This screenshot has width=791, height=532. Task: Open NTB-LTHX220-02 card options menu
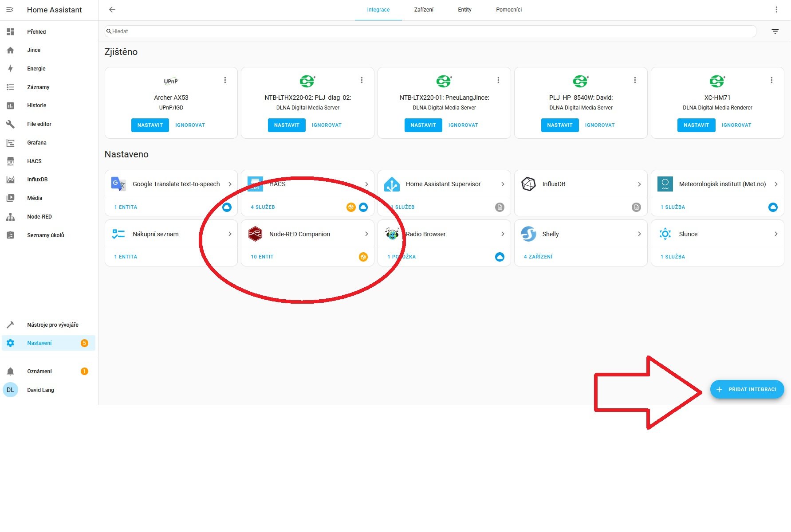[x=362, y=80]
